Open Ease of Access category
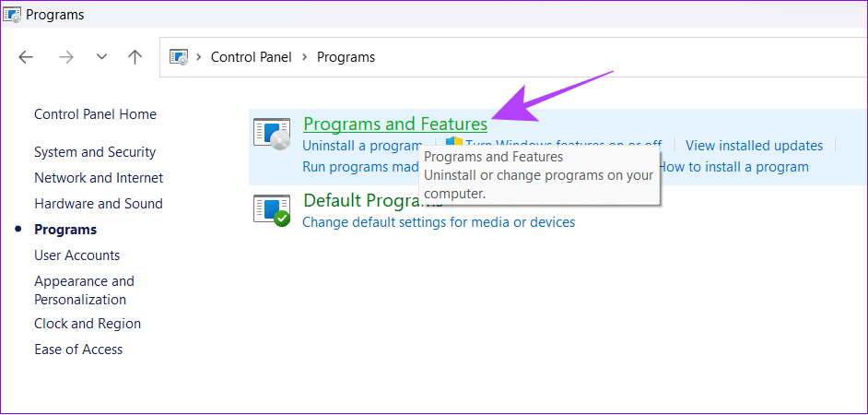 click(x=78, y=350)
